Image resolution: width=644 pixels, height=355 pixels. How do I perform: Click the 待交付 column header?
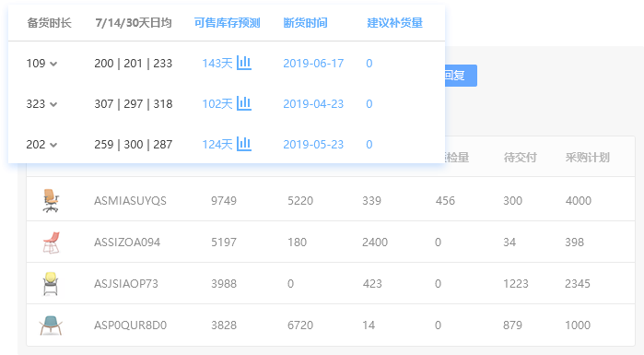tap(520, 158)
